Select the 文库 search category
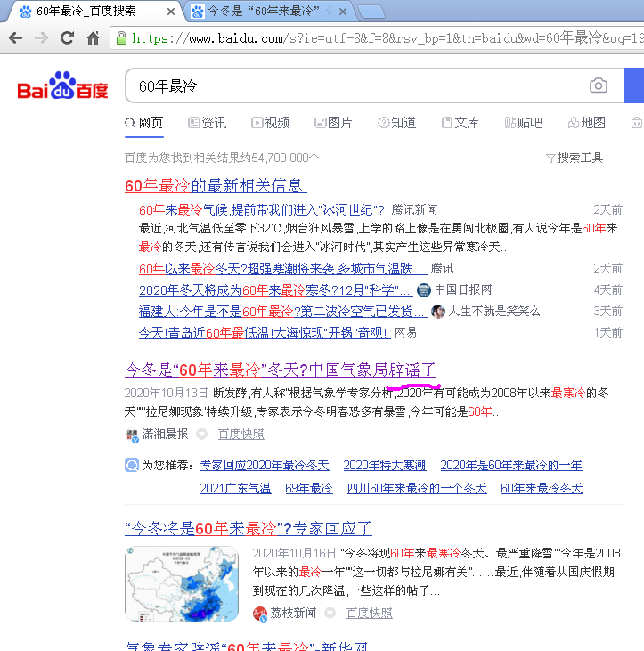The image size is (644, 651). [461, 123]
